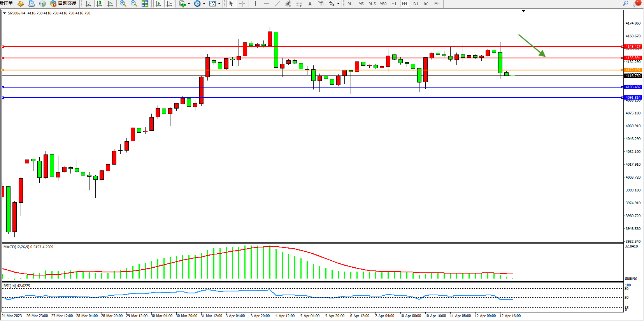Open the indicators list dropdown arrow
This screenshot has width=644, height=321.
(x=189, y=4)
